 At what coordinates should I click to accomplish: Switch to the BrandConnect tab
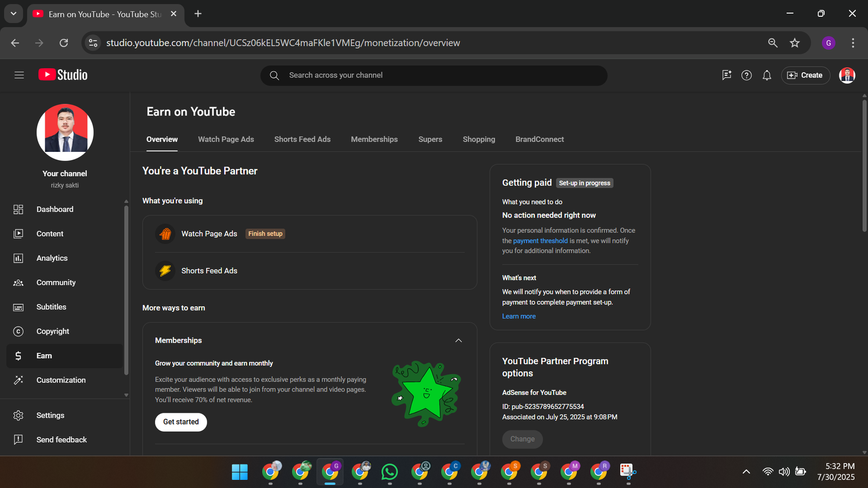(540, 139)
